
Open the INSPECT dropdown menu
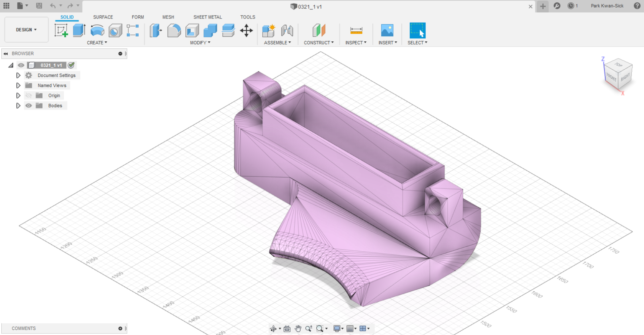(356, 43)
